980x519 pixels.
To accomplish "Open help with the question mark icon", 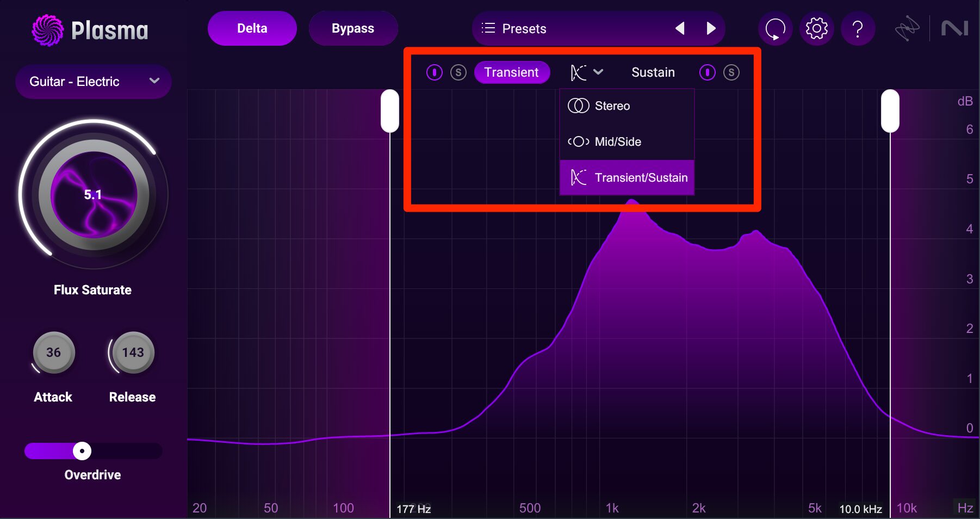I will pos(858,28).
